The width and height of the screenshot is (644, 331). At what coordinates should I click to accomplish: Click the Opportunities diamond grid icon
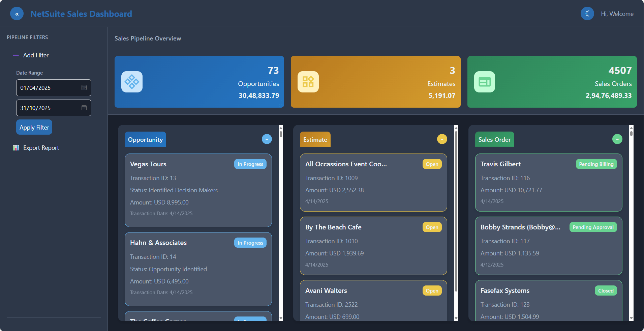(x=132, y=82)
